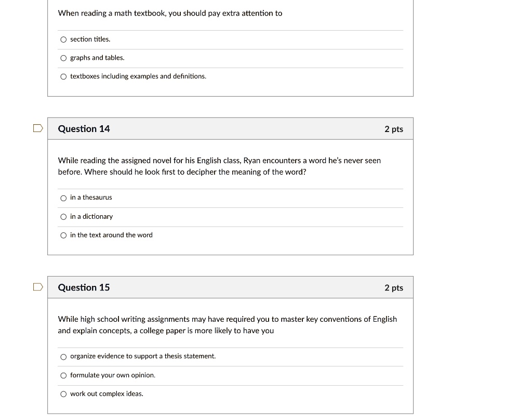Choose the 'graphs and tables.' radio button

[x=63, y=58]
